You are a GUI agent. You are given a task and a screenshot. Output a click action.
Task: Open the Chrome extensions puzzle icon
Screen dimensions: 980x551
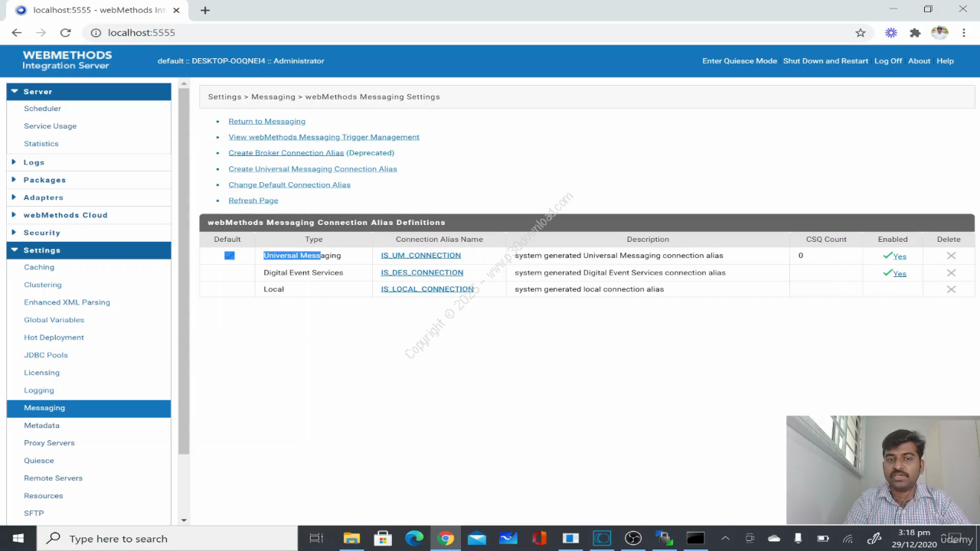click(915, 33)
